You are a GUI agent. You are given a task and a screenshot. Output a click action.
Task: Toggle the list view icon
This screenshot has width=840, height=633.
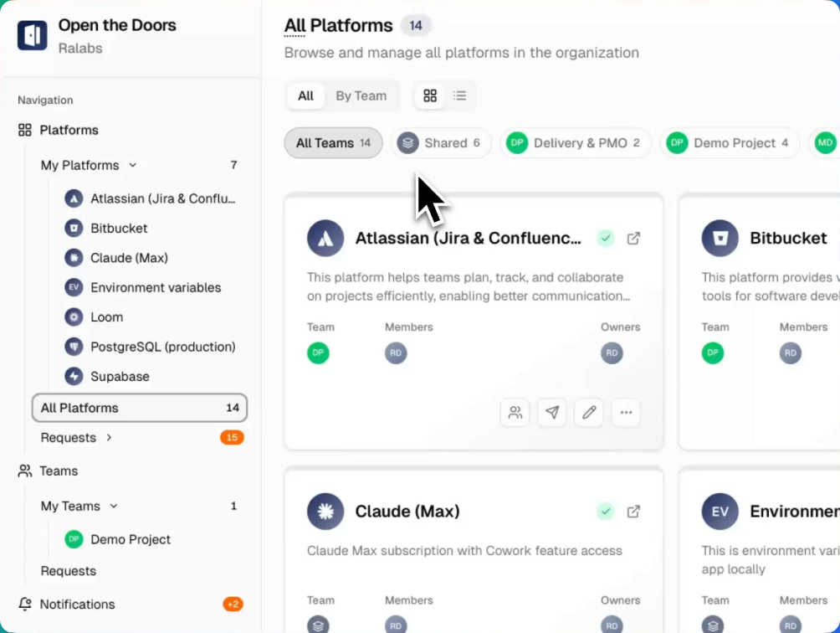tap(459, 96)
